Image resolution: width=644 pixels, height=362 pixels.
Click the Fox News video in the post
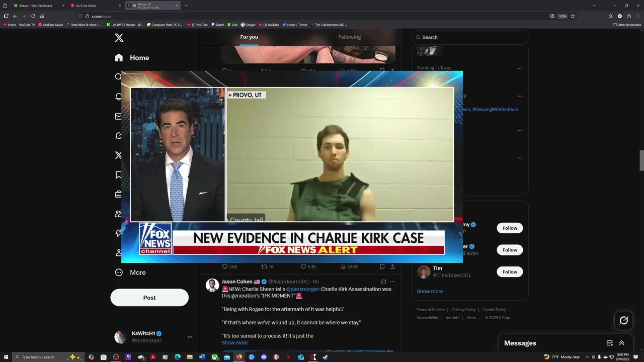point(292,166)
